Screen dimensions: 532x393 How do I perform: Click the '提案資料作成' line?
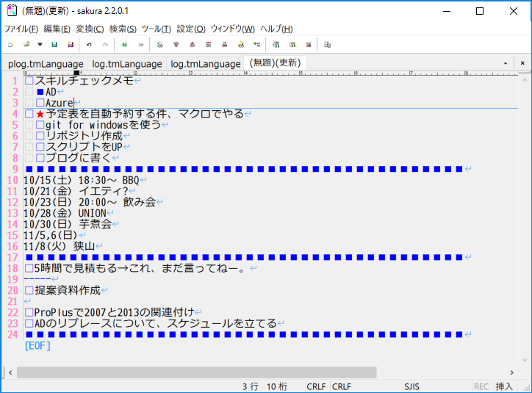click(68, 290)
